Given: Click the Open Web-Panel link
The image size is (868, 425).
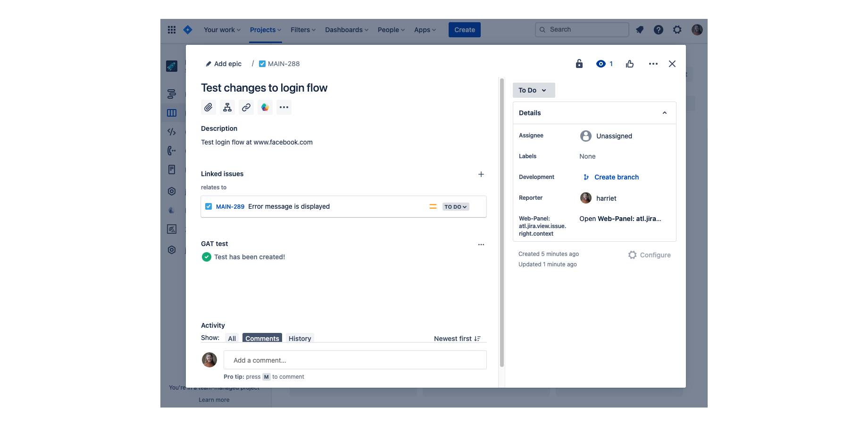Looking at the screenshot, I should click(620, 219).
